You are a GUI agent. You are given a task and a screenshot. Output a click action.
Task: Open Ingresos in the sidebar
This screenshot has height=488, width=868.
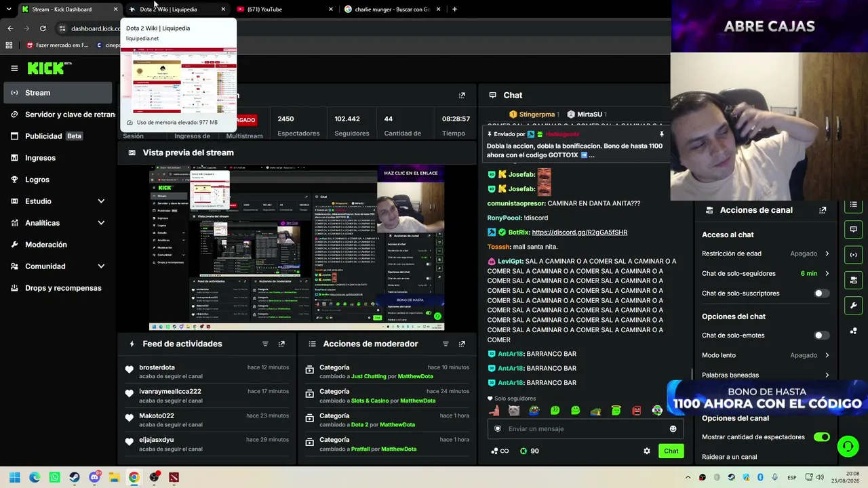(x=58, y=158)
